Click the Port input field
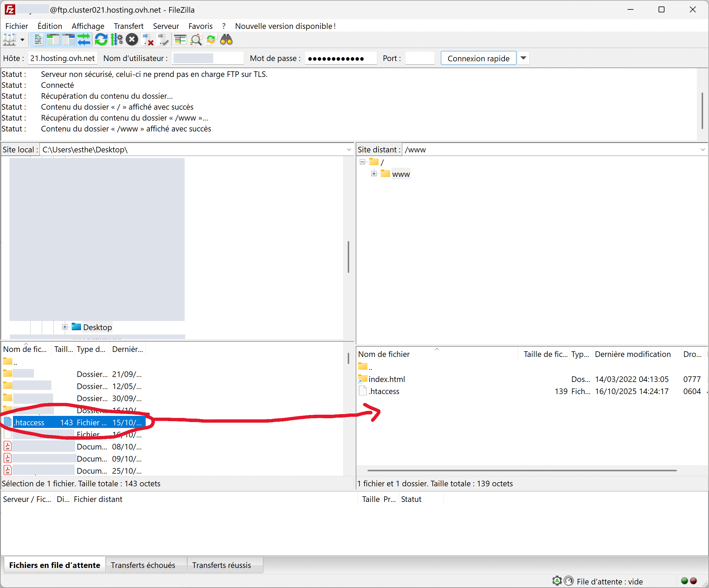This screenshot has width=709, height=588. pos(420,58)
